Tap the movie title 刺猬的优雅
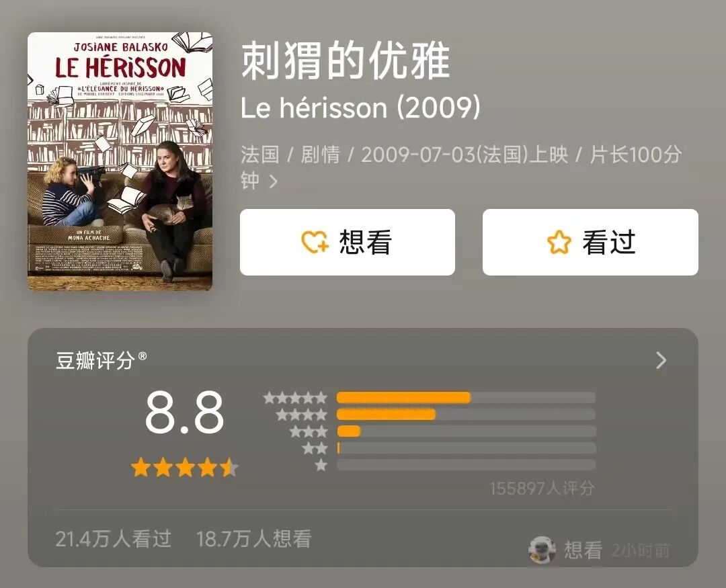The image size is (726, 588). 346,60
